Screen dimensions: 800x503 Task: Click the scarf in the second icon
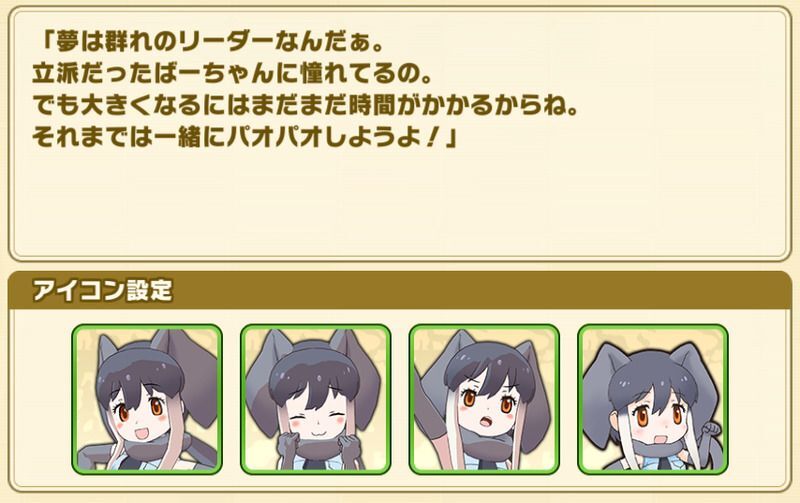315,449
